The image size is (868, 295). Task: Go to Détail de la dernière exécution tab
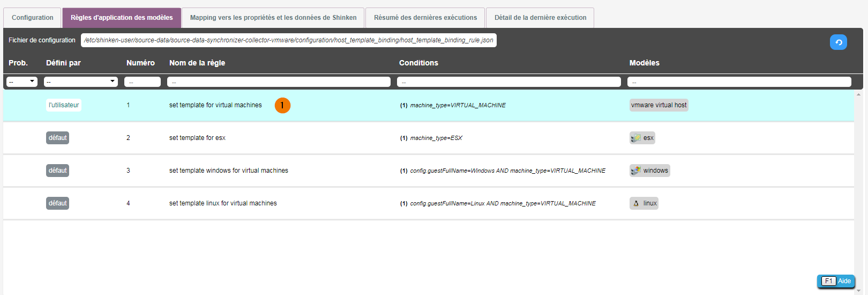(540, 18)
